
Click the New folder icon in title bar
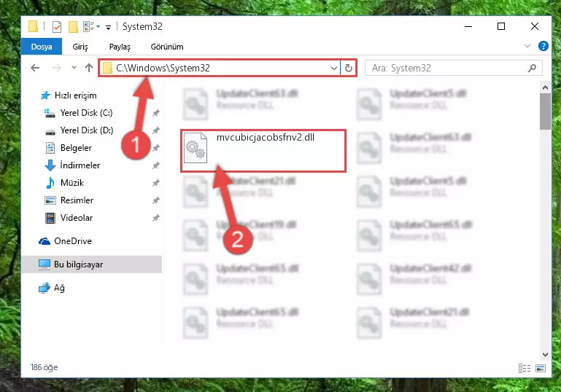point(74,27)
